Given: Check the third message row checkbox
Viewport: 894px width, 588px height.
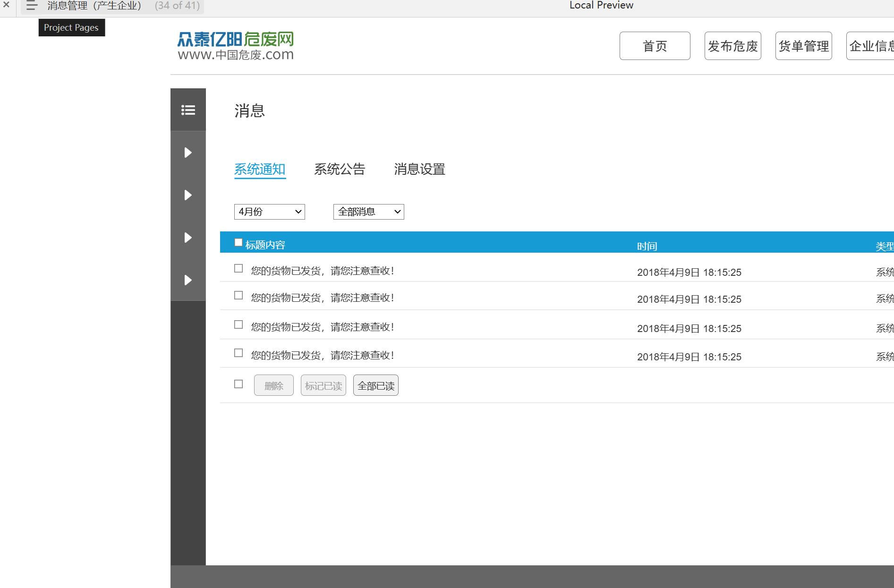Looking at the screenshot, I should click(238, 324).
